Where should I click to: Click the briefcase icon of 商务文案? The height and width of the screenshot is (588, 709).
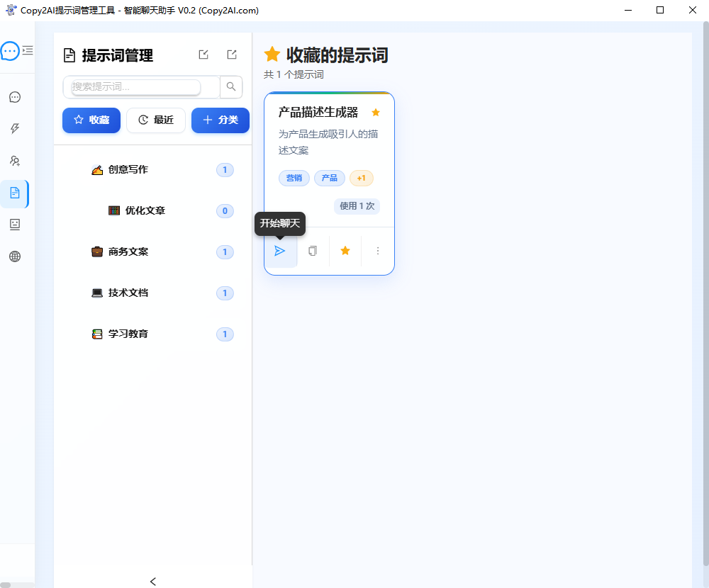pos(97,251)
